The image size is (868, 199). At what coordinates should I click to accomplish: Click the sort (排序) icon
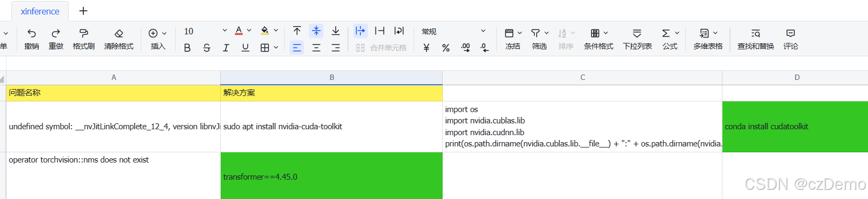pyautogui.click(x=562, y=33)
